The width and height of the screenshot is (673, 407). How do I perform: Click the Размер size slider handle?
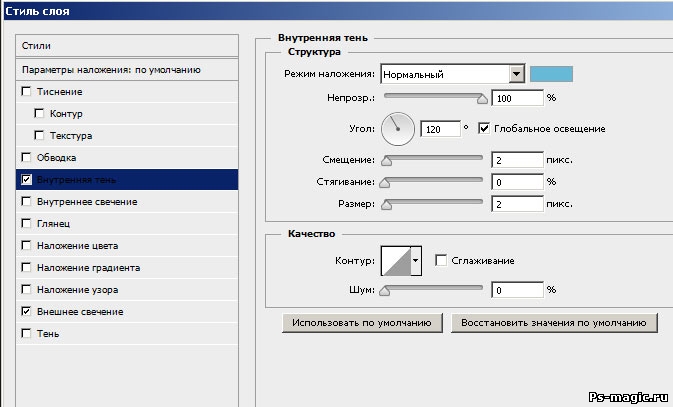(x=385, y=204)
